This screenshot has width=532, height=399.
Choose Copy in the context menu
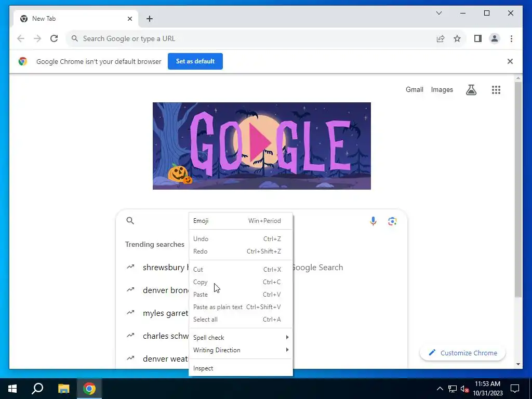(x=241, y=282)
